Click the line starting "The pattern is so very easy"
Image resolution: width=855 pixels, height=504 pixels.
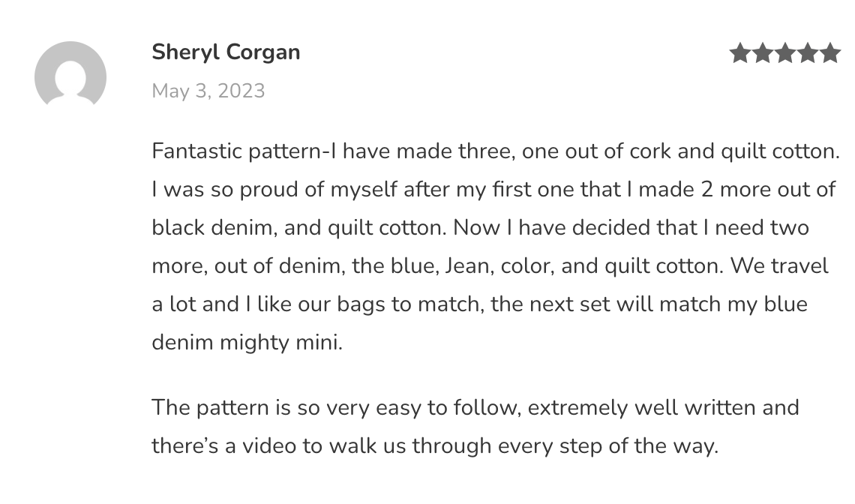tap(475, 408)
